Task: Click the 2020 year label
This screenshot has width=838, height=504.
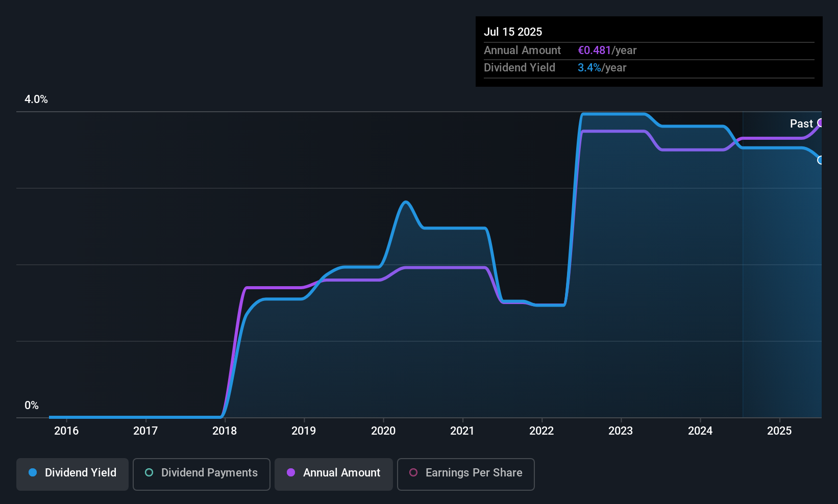Action: coord(383,431)
